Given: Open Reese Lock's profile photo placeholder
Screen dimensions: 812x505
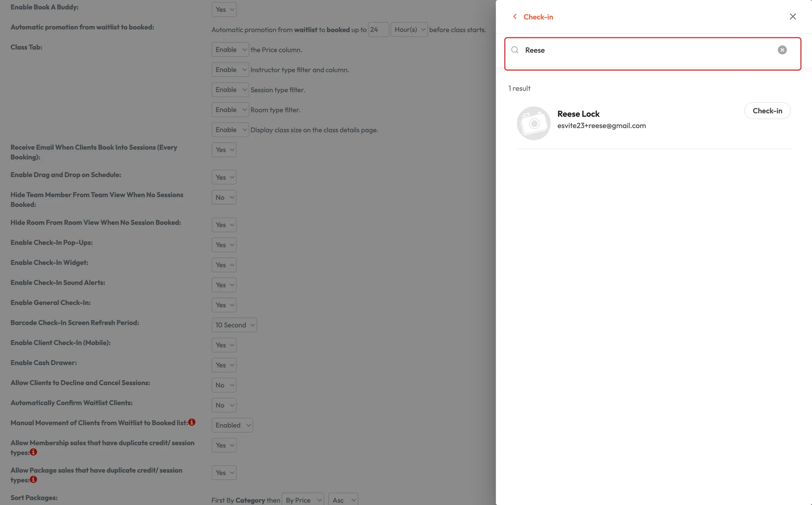Looking at the screenshot, I should [533, 123].
